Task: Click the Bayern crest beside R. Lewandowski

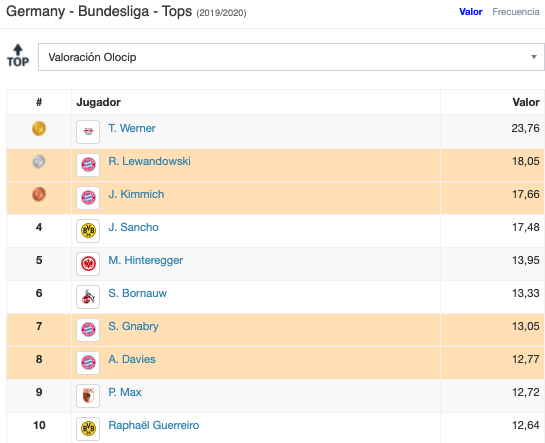Action: pyautogui.click(x=88, y=165)
